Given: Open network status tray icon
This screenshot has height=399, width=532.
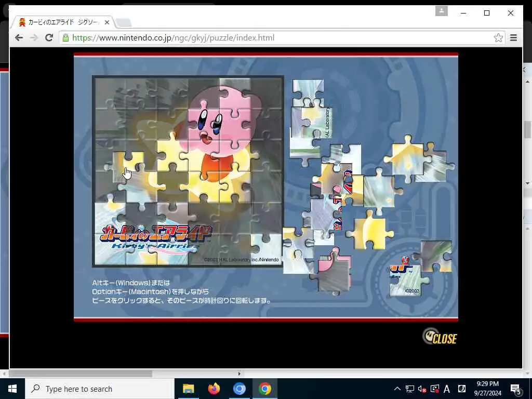Looking at the screenshot, I should point(409,389).
